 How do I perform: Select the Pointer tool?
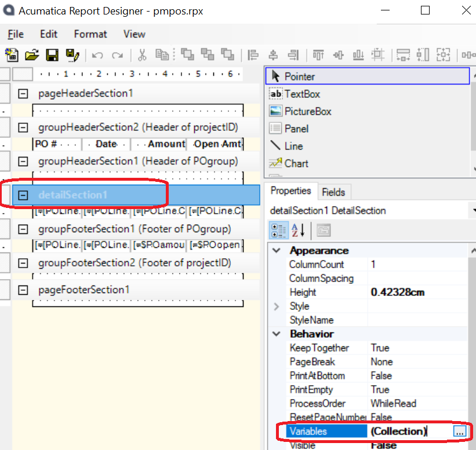[x=368, y=76]
